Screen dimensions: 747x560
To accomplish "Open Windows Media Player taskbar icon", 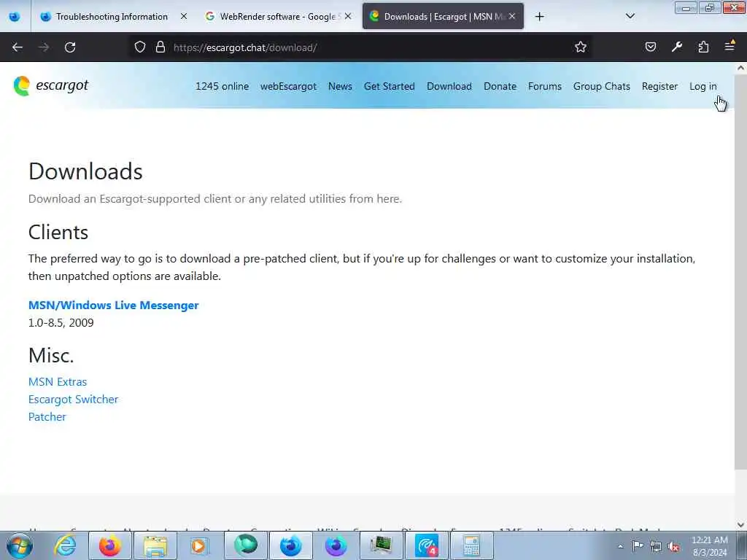I will tap(198, 545).
